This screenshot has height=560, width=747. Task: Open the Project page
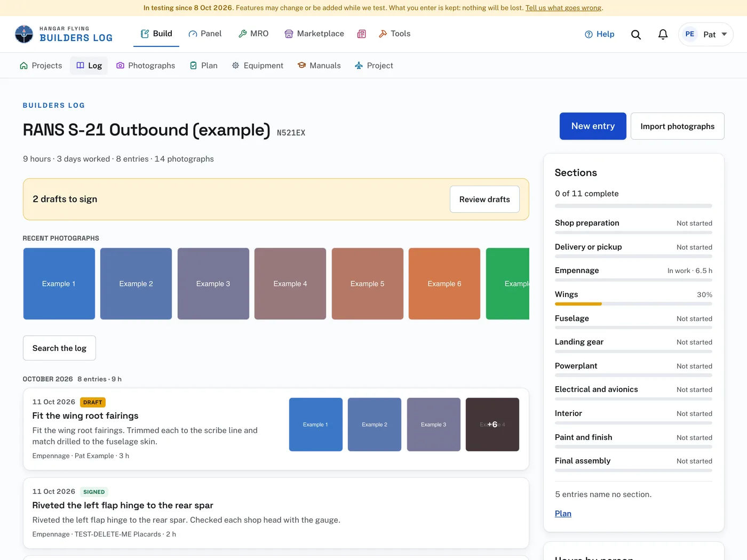click(374, 66)
